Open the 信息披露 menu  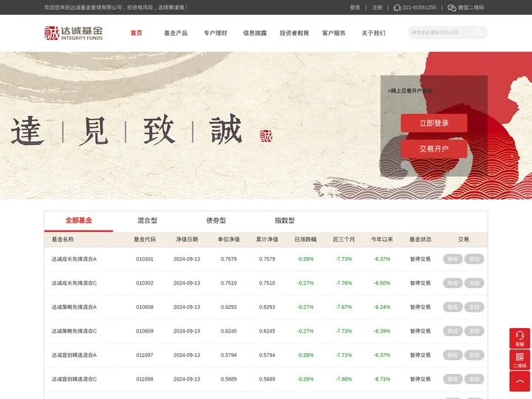click(255, 33)
